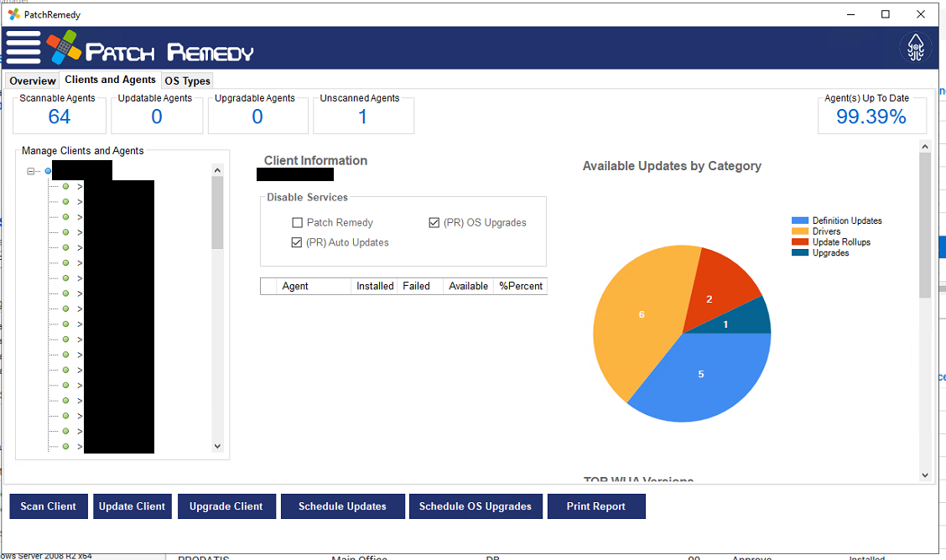Uncheck the (PR) OS Upgrades checkbox

(x=434, y=222)
